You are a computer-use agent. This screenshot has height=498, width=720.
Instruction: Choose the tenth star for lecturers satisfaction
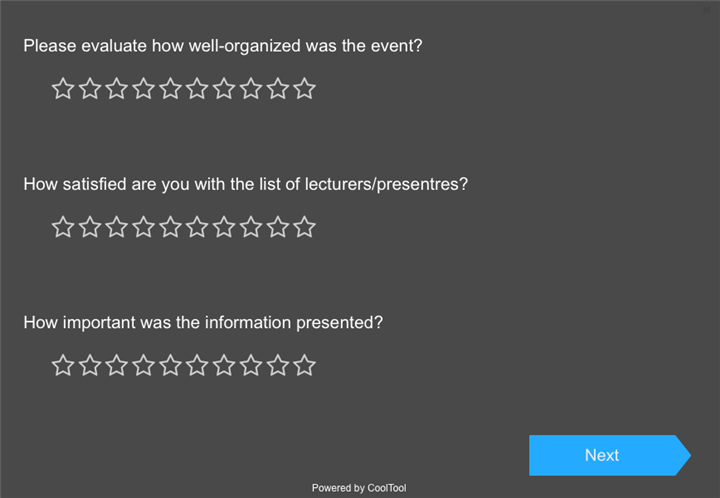coord(305,227)
